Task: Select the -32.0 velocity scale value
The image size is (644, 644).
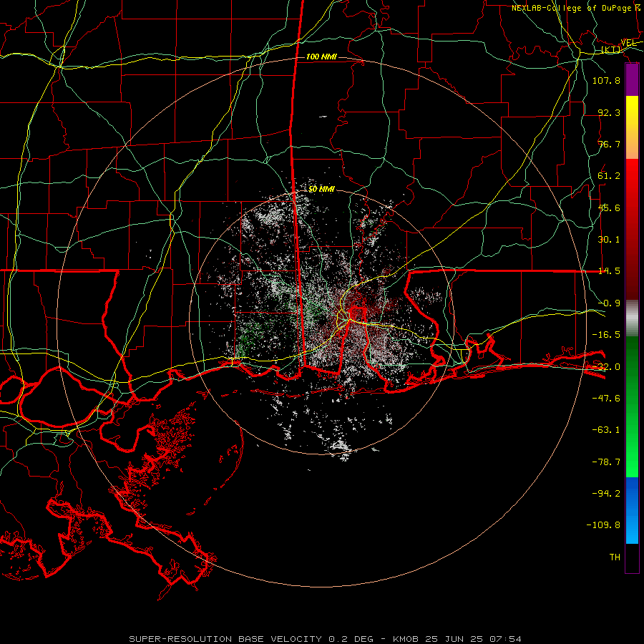Action: click(x=606, y=367)
